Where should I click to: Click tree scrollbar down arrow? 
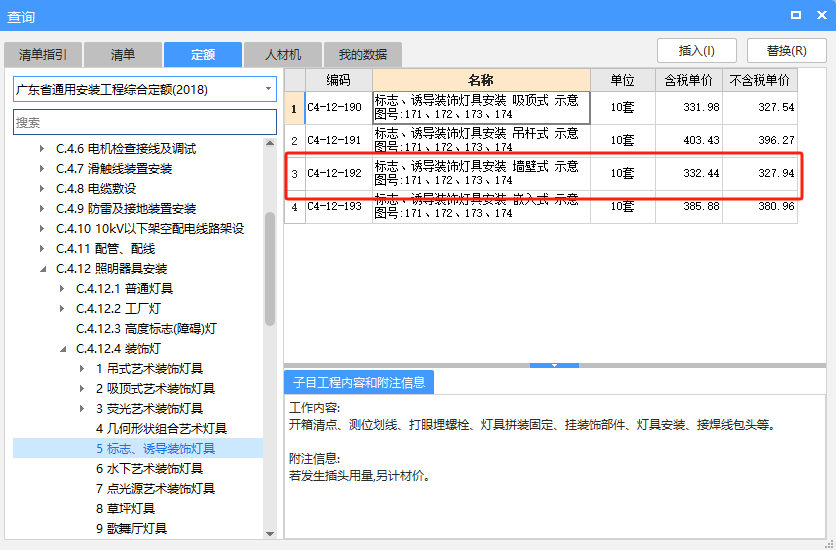coord(270,533)
